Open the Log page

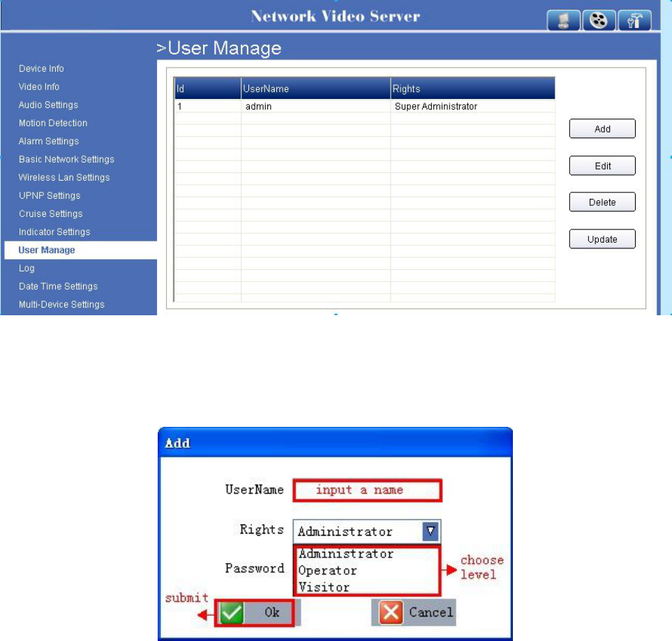[x=27, y=269]
